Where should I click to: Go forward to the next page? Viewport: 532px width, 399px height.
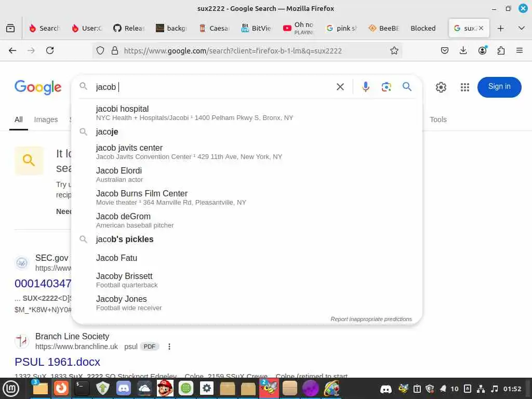[x=31, y=50]
